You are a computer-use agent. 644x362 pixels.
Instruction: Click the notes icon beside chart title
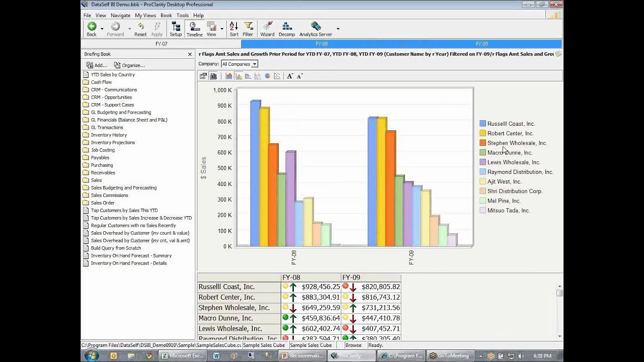point(558,54)
